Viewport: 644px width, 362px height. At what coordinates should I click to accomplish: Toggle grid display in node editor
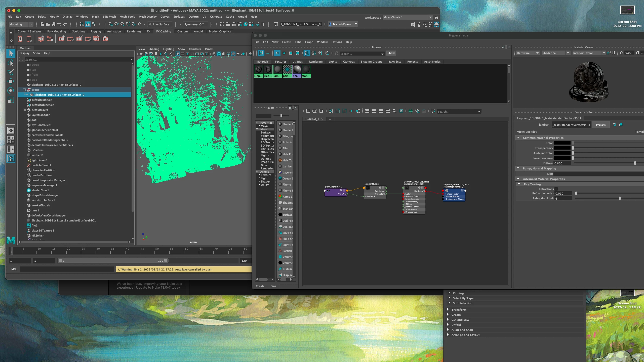[x=411, y=111]
